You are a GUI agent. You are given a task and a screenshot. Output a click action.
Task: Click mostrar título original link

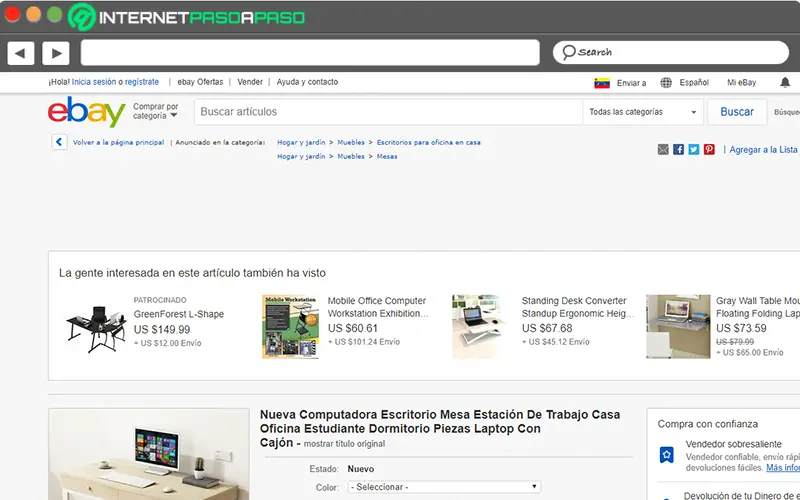(344, 444)
